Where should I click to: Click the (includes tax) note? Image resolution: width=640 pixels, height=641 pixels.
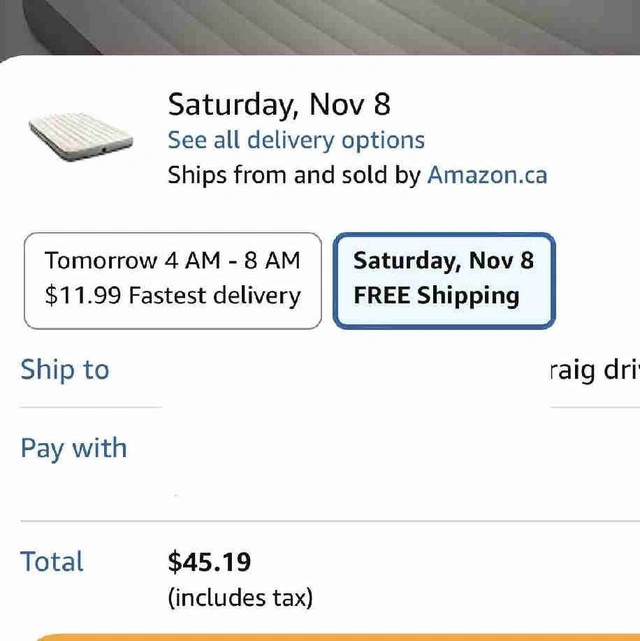point(240,598)
